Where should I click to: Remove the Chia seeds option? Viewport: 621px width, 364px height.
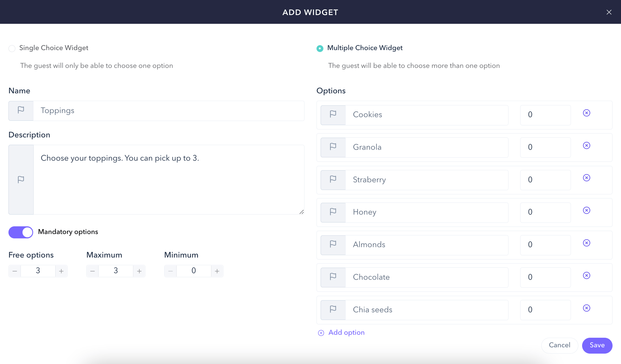586,308
